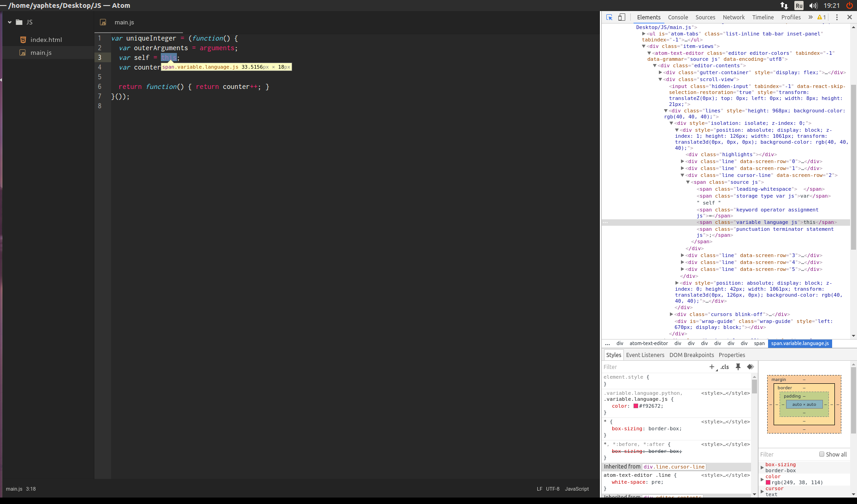Open color picker for #f92672 swatch
The image size is (857, 504).
(636, 406)
